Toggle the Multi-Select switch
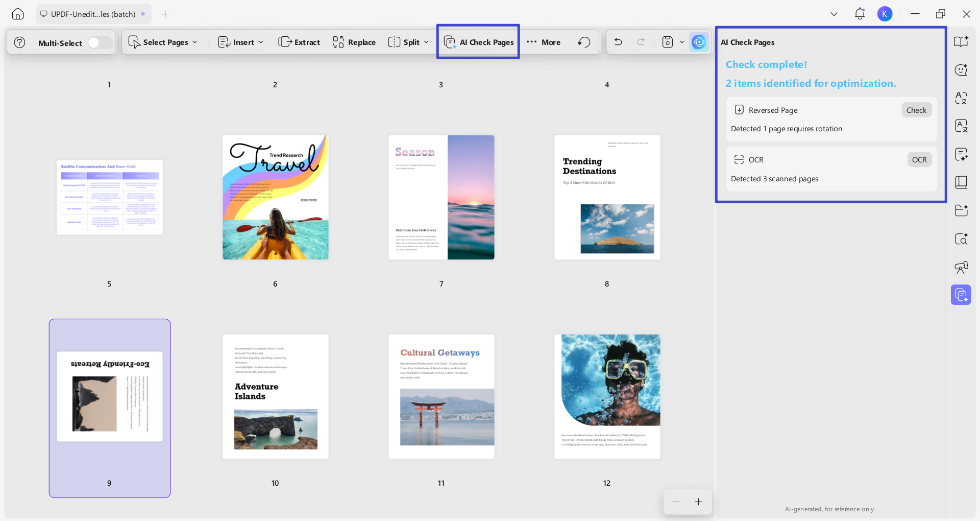 [x=99, y=42]
